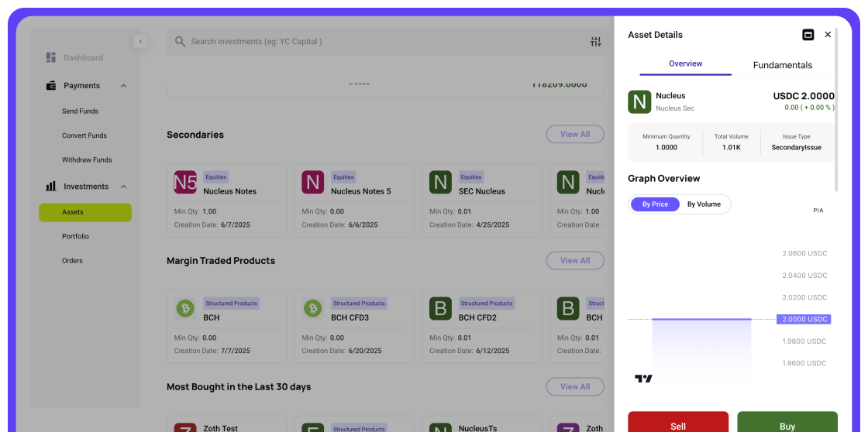This screenshot has width=868, height=432.
Task: Open Portfolio in the sidebar
Action: 75,236
